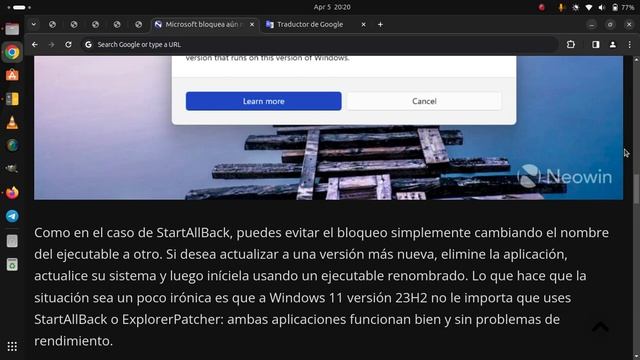This screenshot has width=640, height=360.
Task: Launch Google Chrome from the dock
Action: click(x=12, y=52)
